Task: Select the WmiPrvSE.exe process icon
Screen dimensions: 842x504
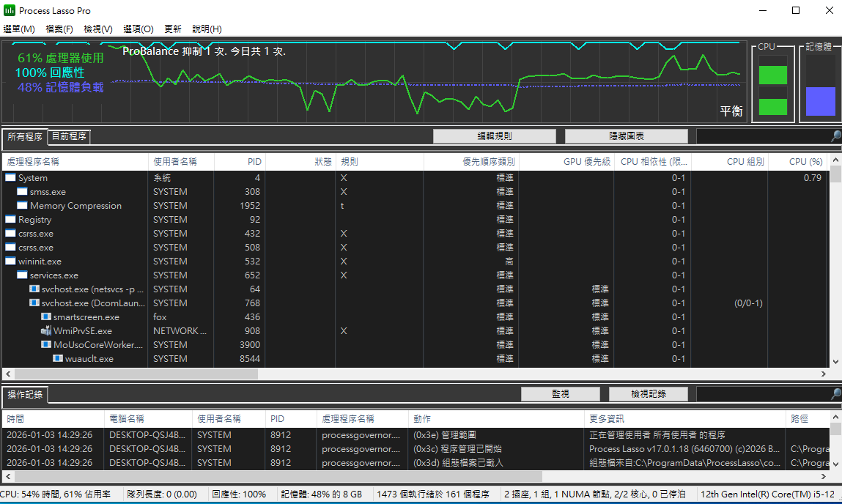Action: pos(45,330)
